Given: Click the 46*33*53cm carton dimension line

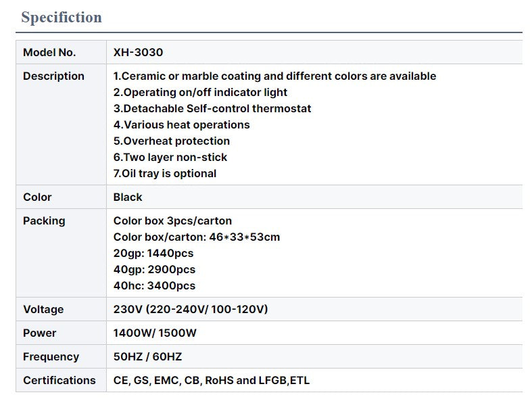Looking at the screenshot, I should coord(197,237).
